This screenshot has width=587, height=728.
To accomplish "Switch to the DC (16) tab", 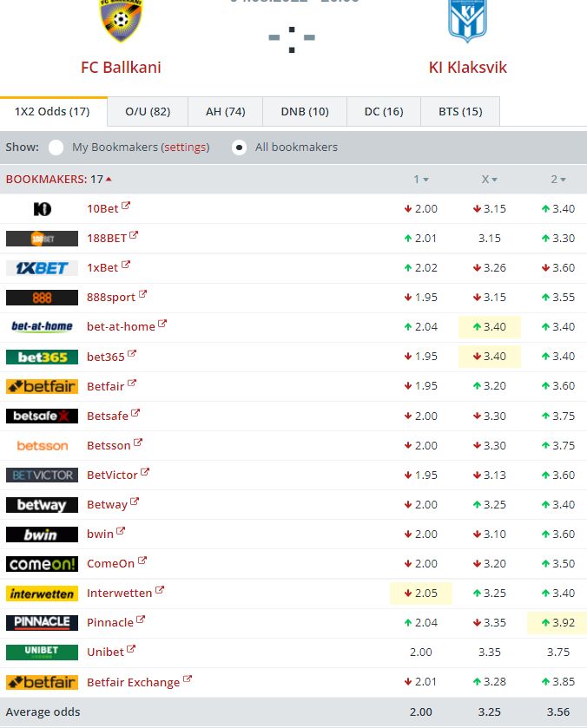I will coord(384,111).
